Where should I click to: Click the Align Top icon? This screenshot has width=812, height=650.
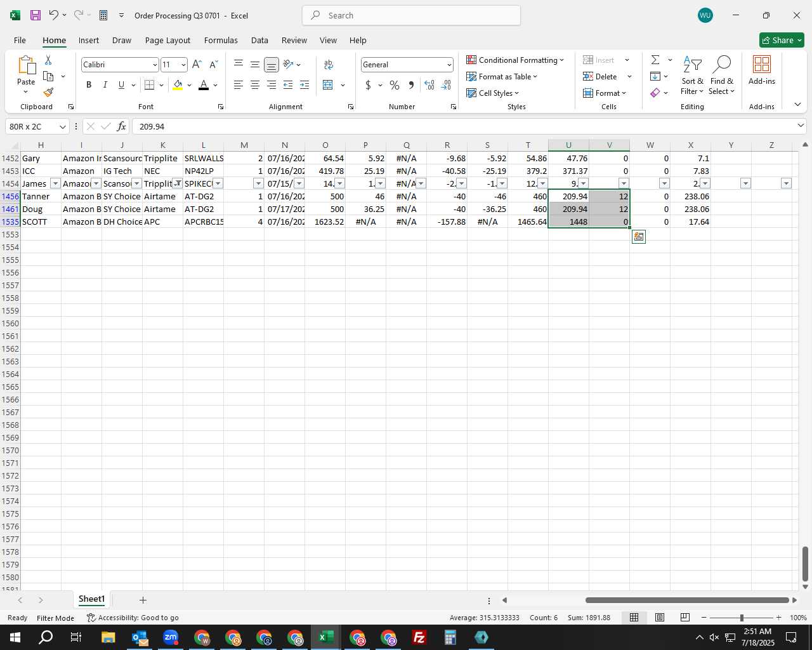(x=239, y=65)
